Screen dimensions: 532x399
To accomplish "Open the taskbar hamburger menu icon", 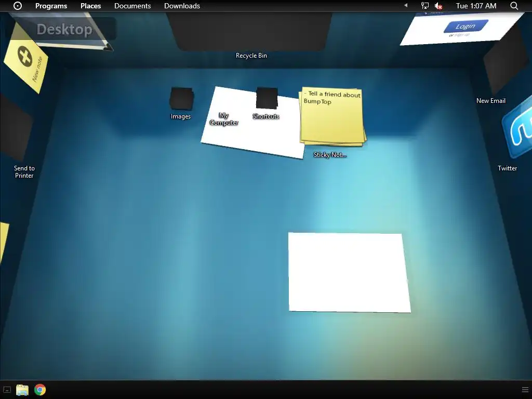I will [x=525, y=390].
